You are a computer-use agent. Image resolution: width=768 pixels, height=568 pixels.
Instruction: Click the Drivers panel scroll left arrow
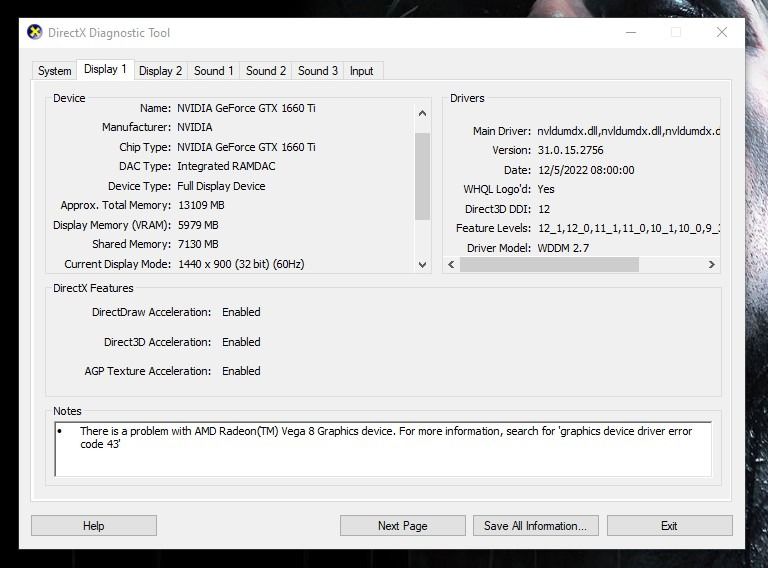coord(451,265)
